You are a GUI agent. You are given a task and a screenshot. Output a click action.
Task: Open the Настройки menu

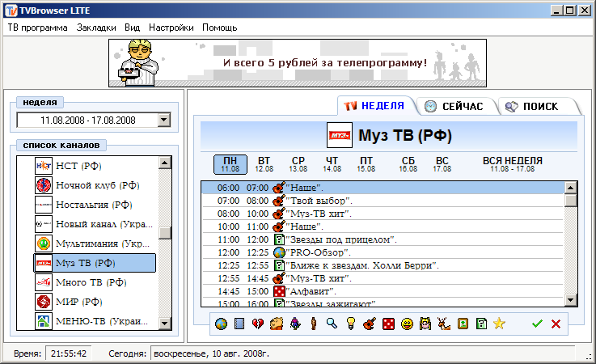click(x=171, y=28)
